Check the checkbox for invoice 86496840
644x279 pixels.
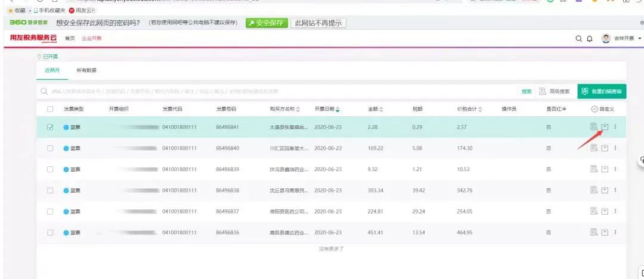tap(50, 148)
